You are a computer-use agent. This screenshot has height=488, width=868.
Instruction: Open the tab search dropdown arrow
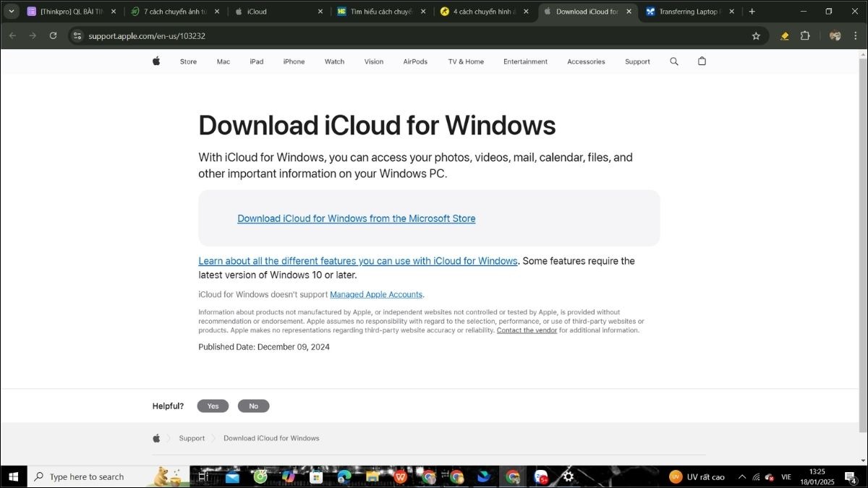click(x=11, y=12)
